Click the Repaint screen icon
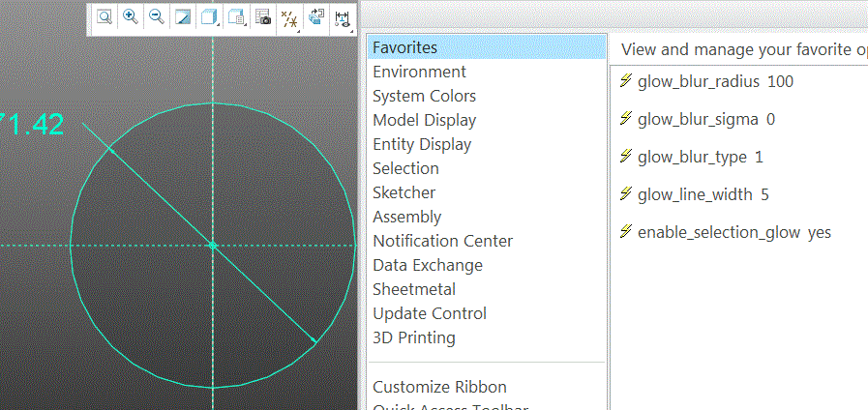 pos(183,17)
